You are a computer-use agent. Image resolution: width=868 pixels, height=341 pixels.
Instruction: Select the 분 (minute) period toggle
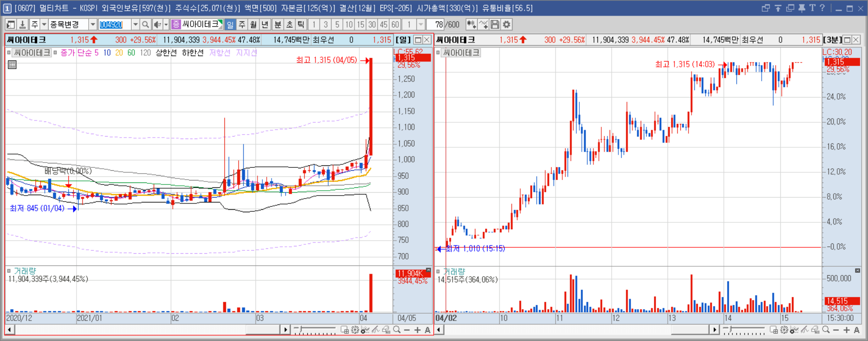pos(277,24)
